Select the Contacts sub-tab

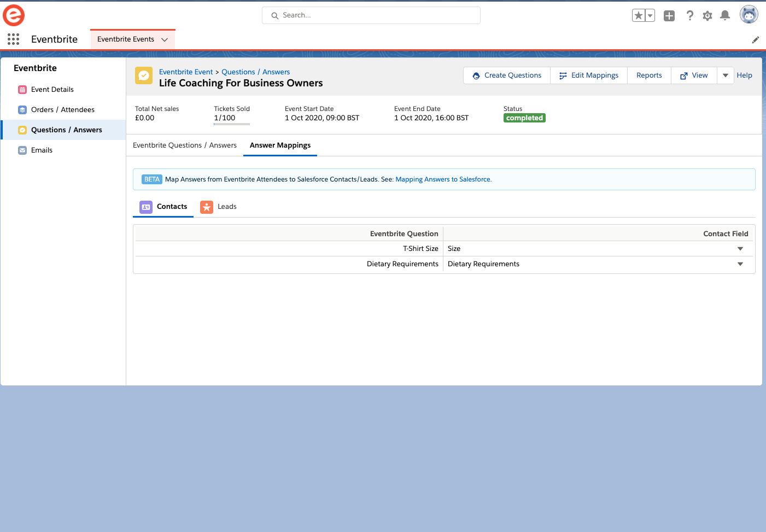(163, 207)
